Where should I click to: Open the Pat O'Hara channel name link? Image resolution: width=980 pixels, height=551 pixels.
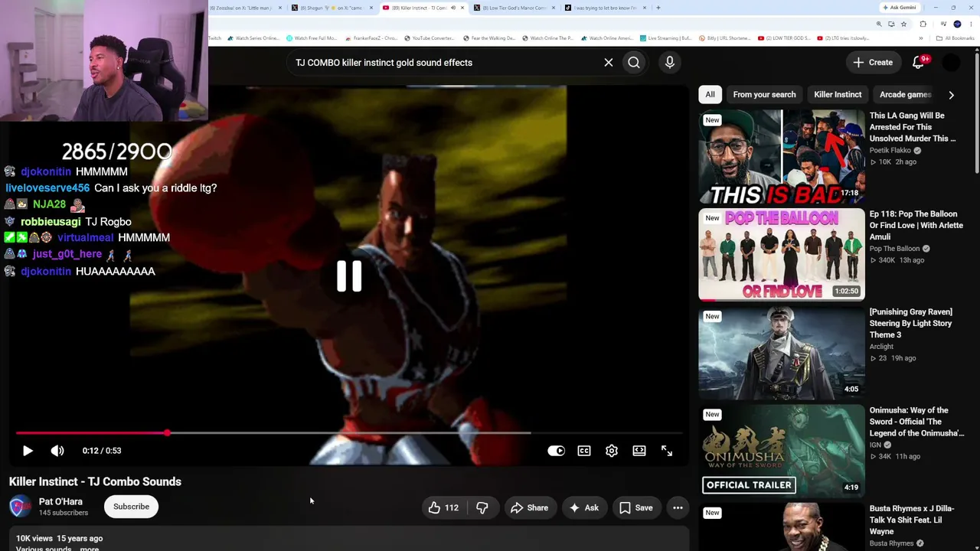tap(60, 502)
